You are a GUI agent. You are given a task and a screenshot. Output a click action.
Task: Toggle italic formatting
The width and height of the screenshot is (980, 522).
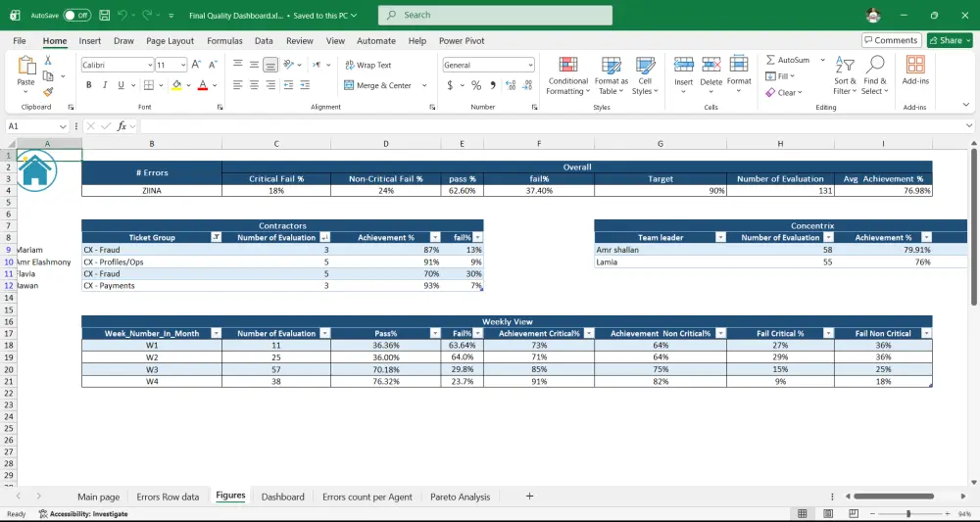tap(105, 85)
